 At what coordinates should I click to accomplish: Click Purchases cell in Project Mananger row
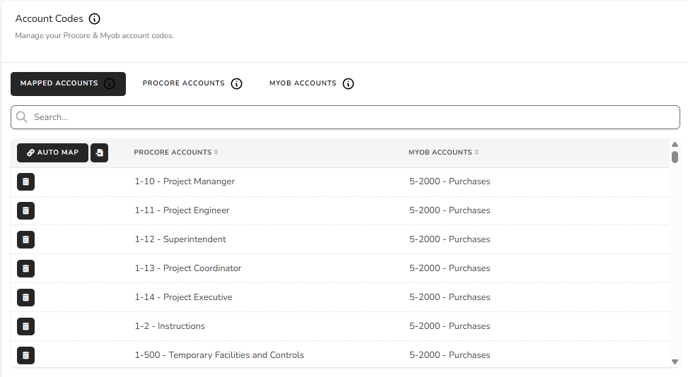point(450,181)
